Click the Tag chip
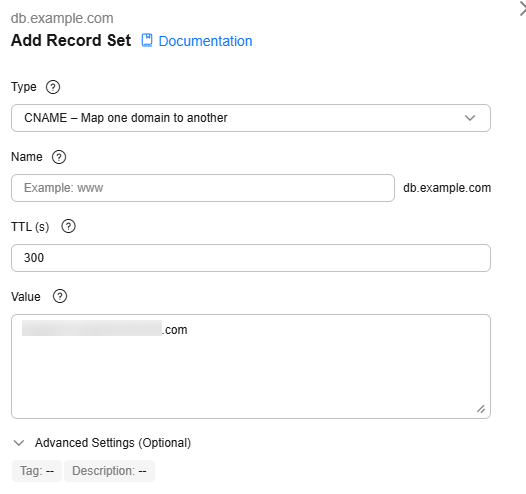The width and height of the screenshot is (526, 494). (37, 471)
